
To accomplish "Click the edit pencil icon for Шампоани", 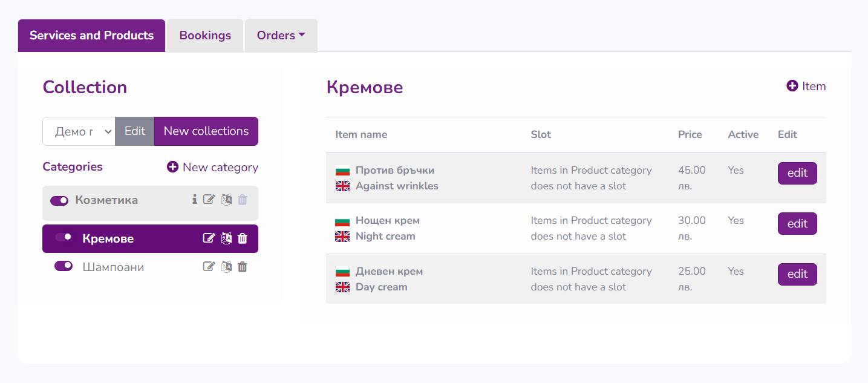I will click(209, 266).
